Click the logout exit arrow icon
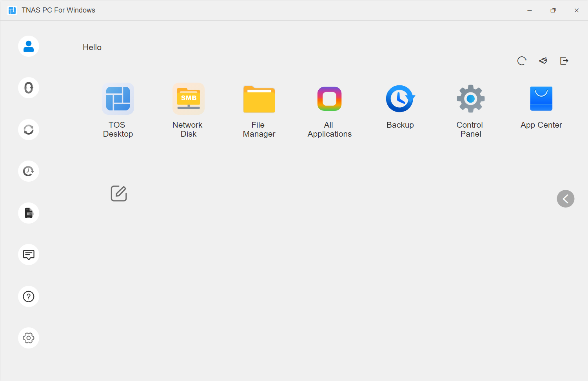 click(x=564, y=61)
